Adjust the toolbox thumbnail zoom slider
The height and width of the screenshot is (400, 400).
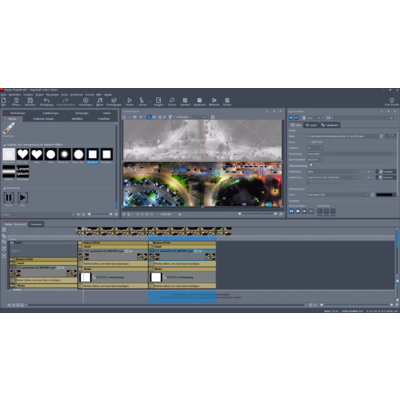[96, 214]
